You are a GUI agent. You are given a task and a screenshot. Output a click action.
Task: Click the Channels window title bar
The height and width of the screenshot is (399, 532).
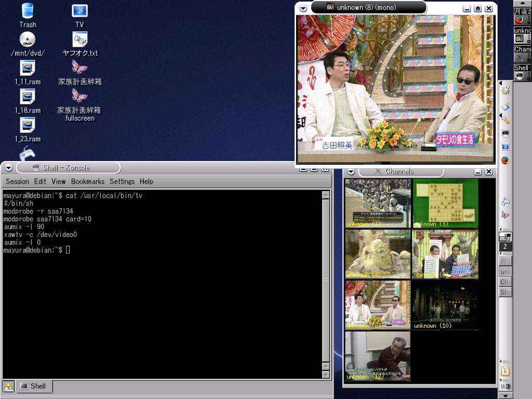point(401,172)
